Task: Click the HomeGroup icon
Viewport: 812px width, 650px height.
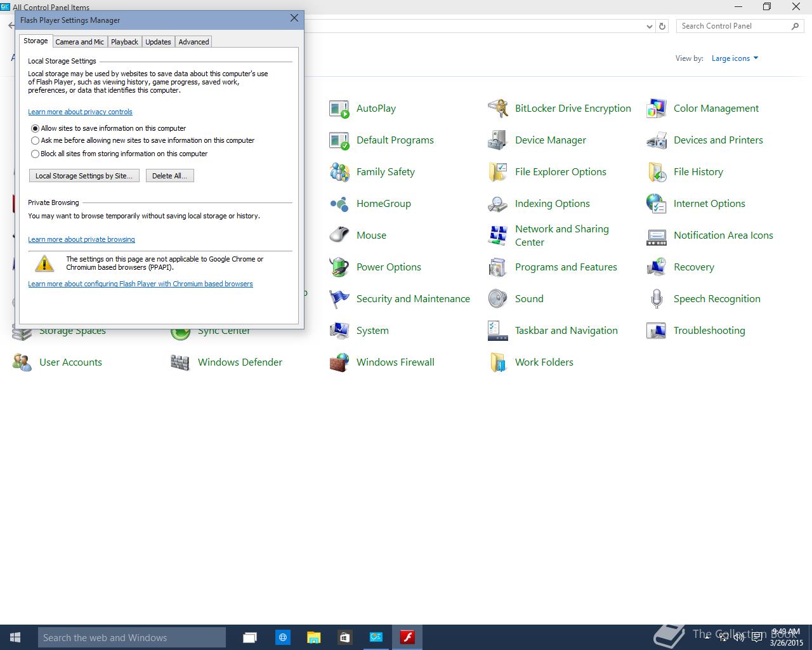Action: pyautogui.click(x=339, y=204)
